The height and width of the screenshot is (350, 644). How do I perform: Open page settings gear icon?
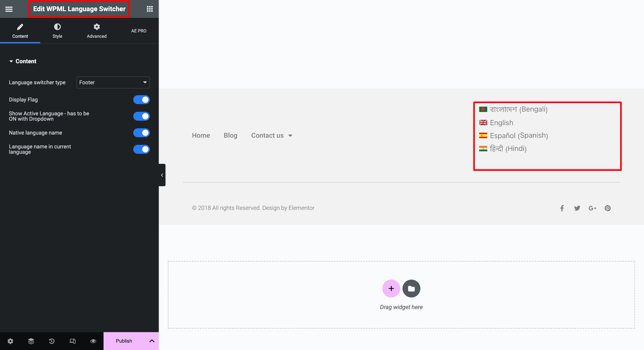[10, 341]
